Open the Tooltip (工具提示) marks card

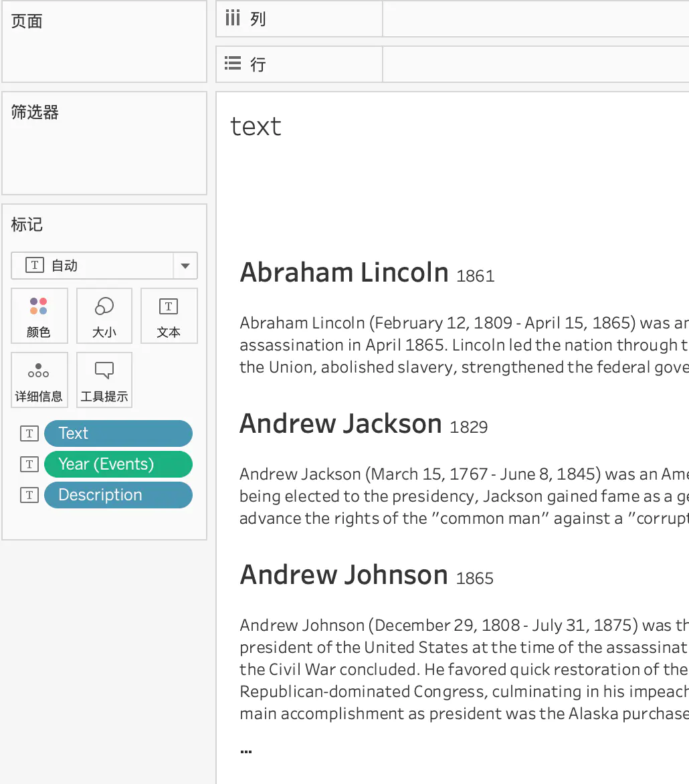(x=104, y=380)
